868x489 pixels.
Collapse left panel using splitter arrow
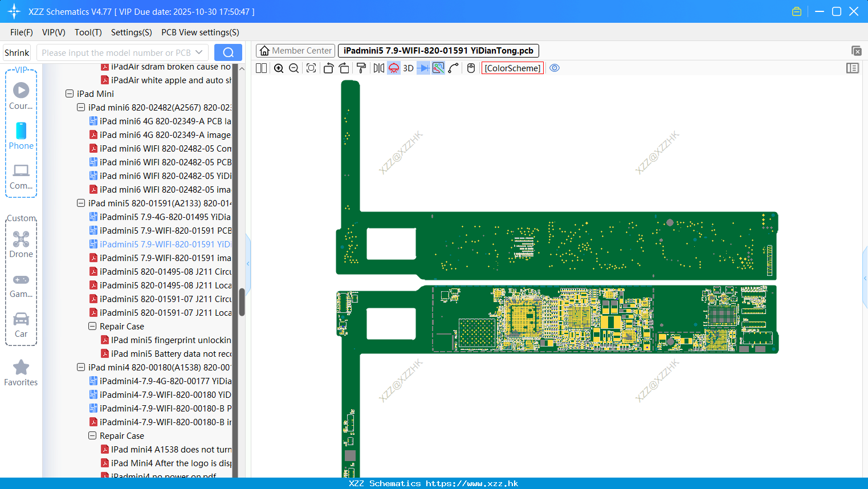[248, 263]
